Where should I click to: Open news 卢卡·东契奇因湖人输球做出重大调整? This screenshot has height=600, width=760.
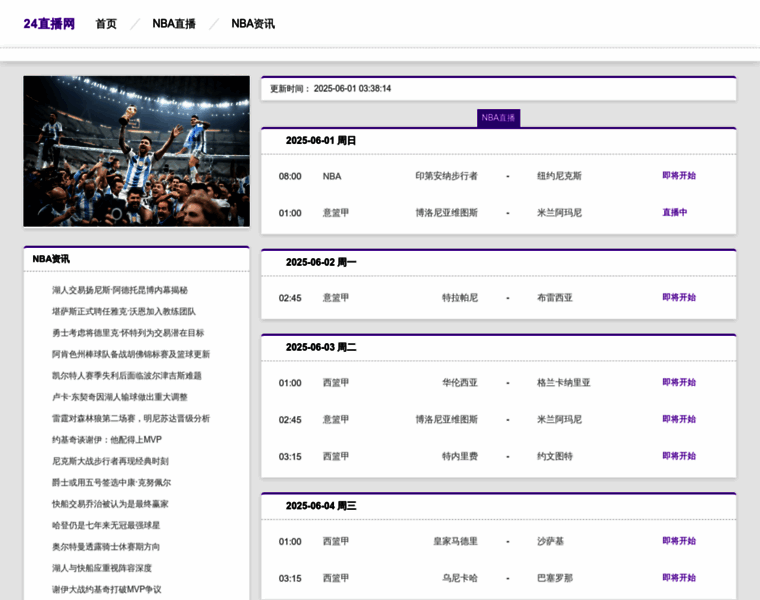tap(120, 397)
